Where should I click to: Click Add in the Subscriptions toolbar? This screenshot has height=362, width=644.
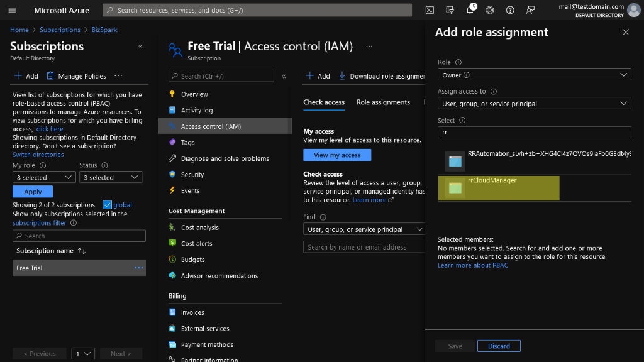(x=26, y=76)
